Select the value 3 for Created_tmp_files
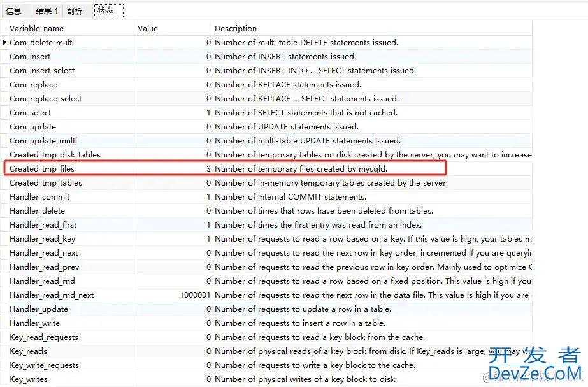This screenshot has width=588, height=387. click(x=175, y=168)
